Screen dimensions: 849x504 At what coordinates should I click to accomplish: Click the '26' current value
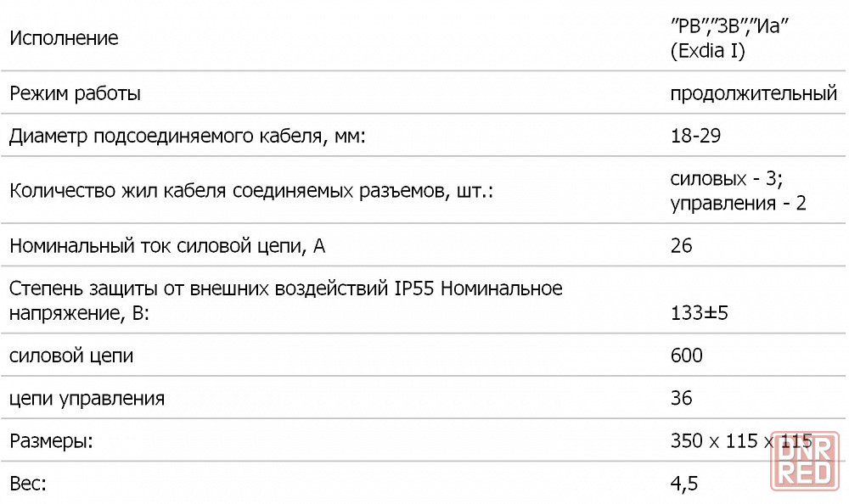point(681,246)
